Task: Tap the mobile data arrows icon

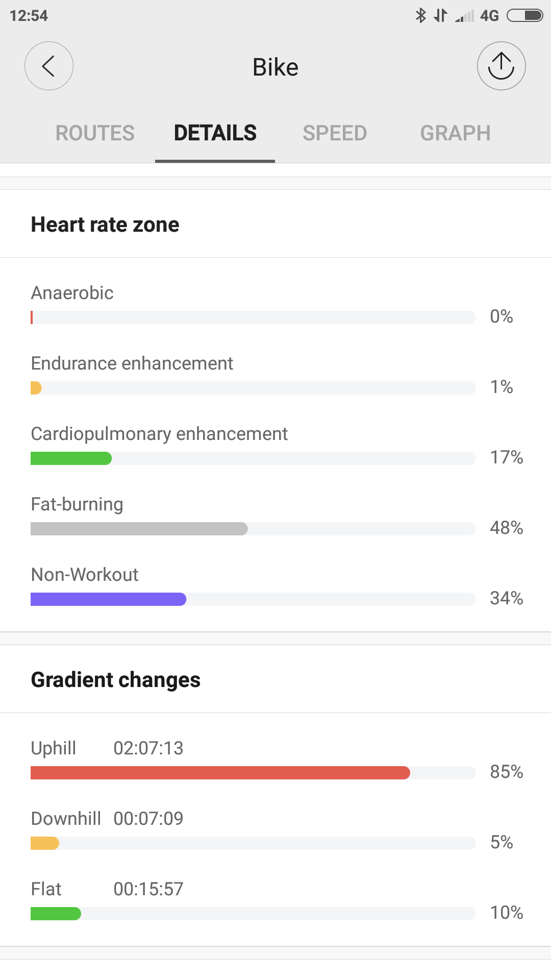Action: point(440,15)
